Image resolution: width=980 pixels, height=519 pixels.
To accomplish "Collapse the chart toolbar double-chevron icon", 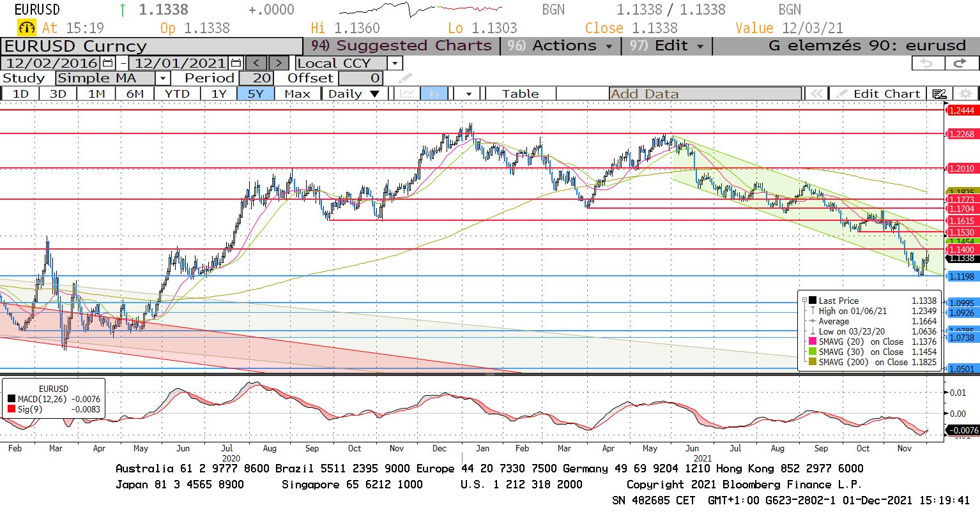I will 816,94.
